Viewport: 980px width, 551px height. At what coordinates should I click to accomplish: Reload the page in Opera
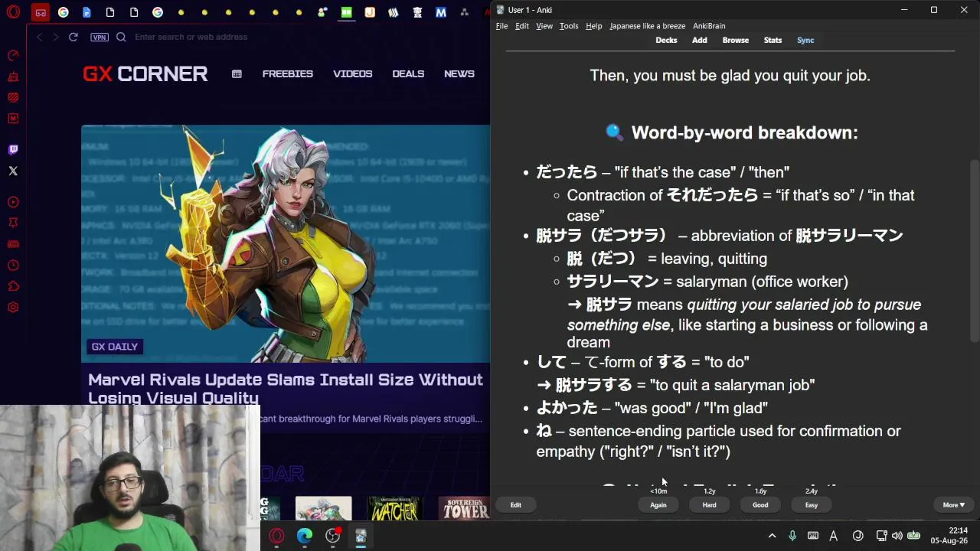coord(73,37)
